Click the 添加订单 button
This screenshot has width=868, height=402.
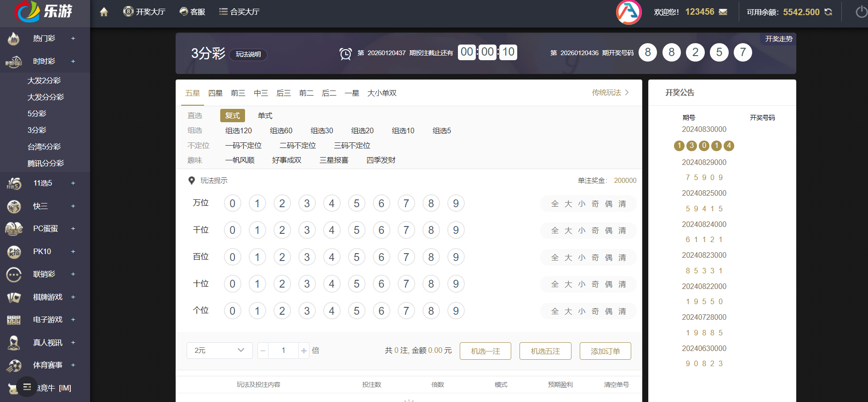tap(605, 351)
